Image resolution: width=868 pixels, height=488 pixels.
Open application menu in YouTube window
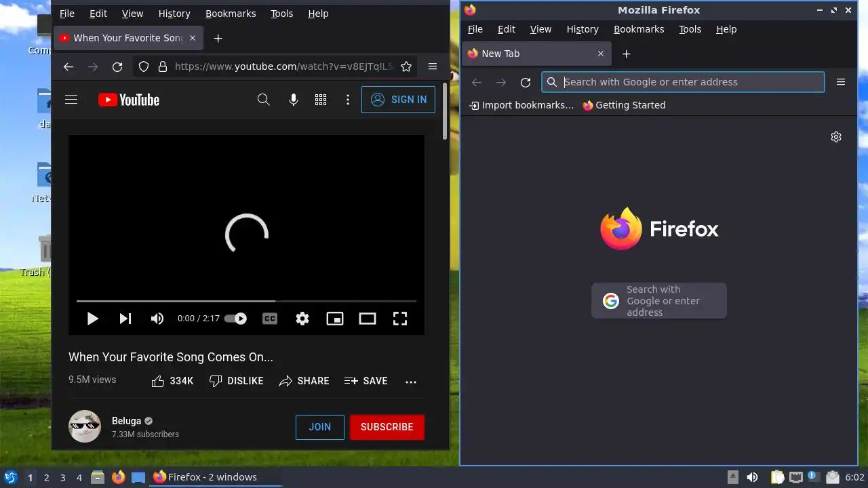[x=433, y=66]
